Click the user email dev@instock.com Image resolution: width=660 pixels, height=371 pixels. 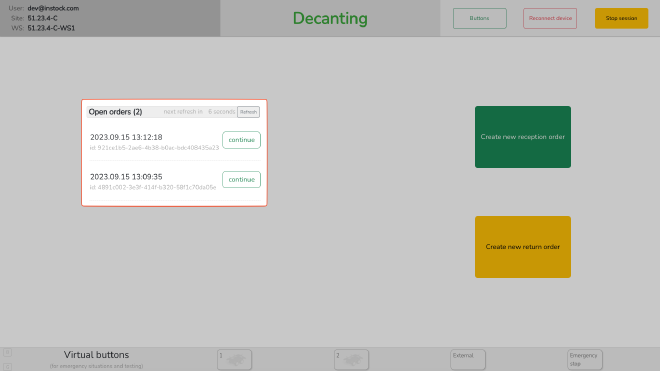click(53, 8)
